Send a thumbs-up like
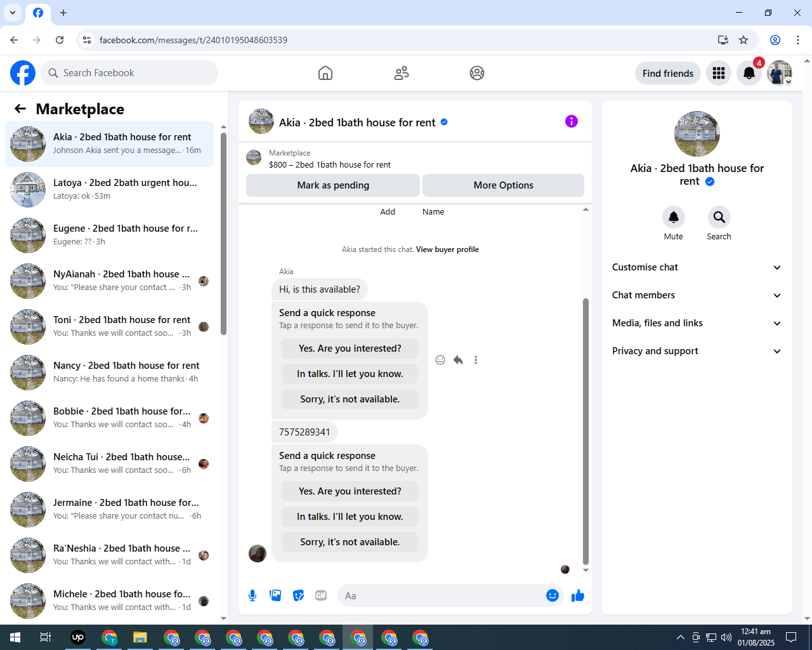812x650 pixels. tap(578, 595)
